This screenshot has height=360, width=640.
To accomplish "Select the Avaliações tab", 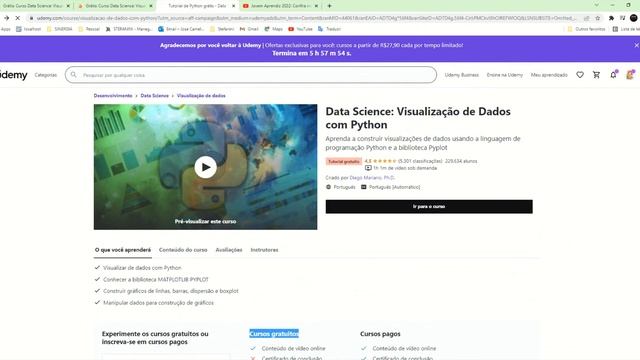I will 229,250.
